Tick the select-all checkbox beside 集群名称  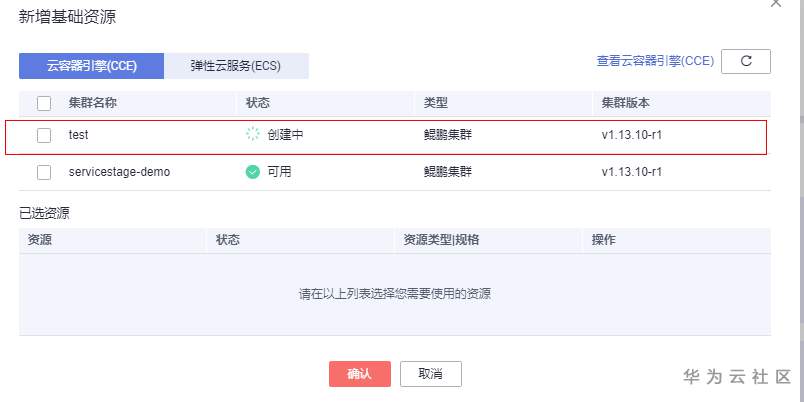[x=44, y=103]
